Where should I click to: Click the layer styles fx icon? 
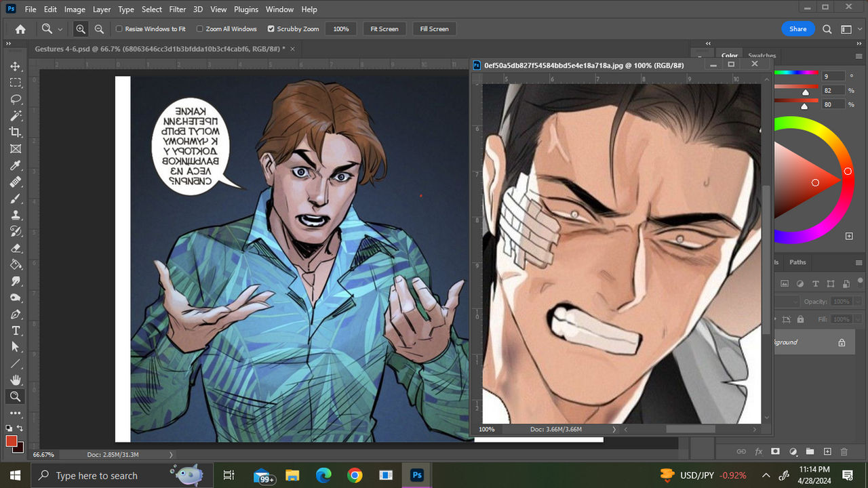click(758, 451)
